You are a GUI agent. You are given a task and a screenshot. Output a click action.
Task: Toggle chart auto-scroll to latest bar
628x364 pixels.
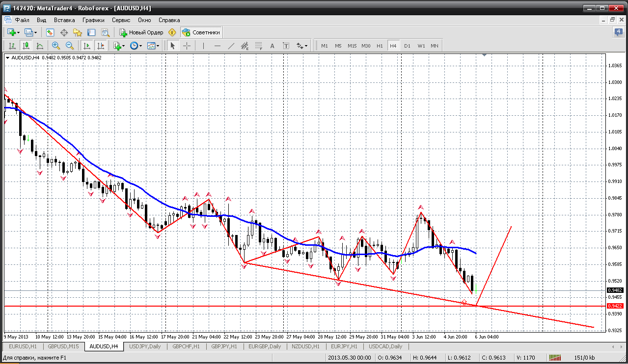[87, 46]
